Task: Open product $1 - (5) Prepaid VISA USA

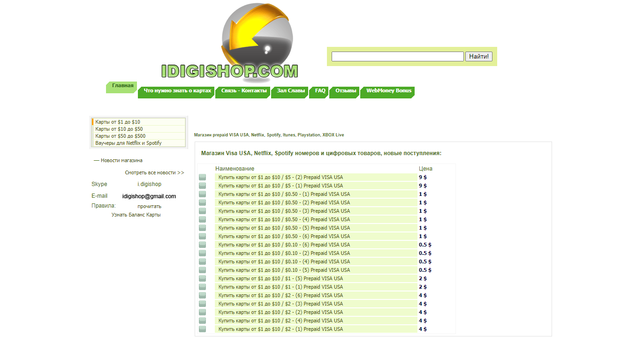Action: click(x=280, y=278)
